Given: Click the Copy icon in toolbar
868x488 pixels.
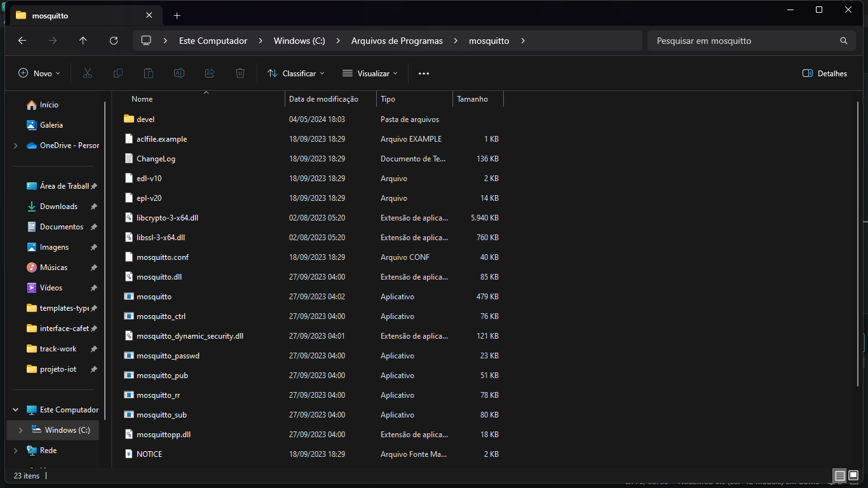Looking at the screenshot, I should (x=118, y=73).
